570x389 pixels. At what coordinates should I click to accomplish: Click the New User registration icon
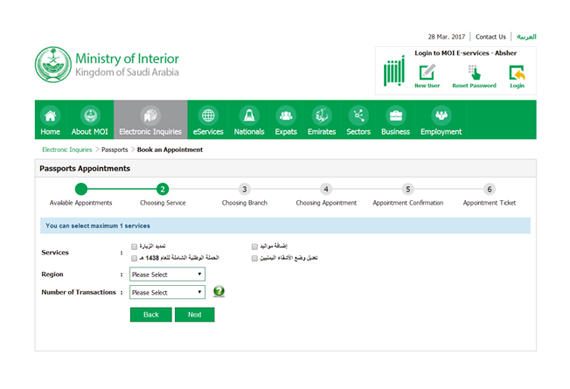(x=427, y=72)
